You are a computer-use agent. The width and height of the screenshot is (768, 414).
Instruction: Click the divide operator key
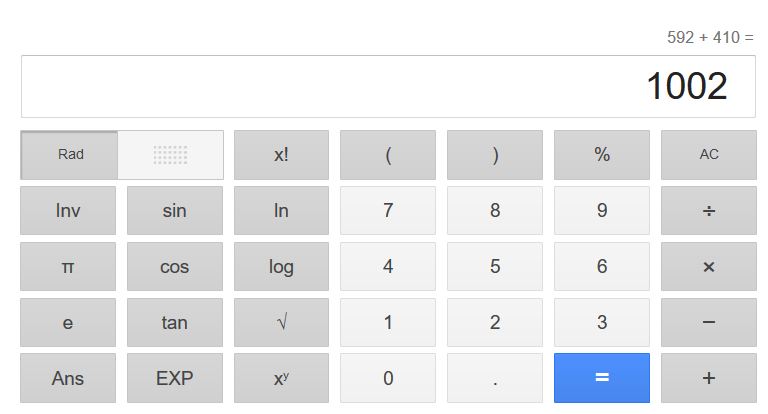coord(708,211)
